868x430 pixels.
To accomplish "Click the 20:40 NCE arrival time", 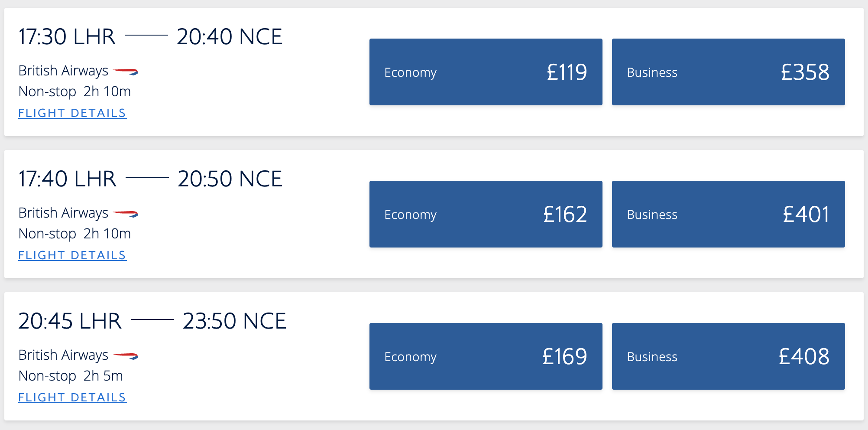I will point(230,36).
